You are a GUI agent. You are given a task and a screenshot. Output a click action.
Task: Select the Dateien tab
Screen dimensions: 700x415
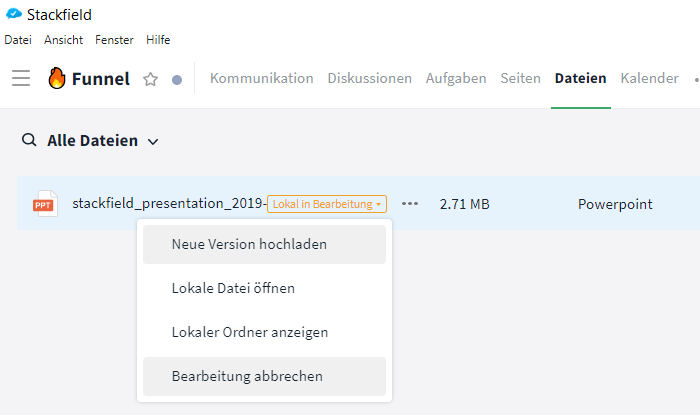(580, 79)
